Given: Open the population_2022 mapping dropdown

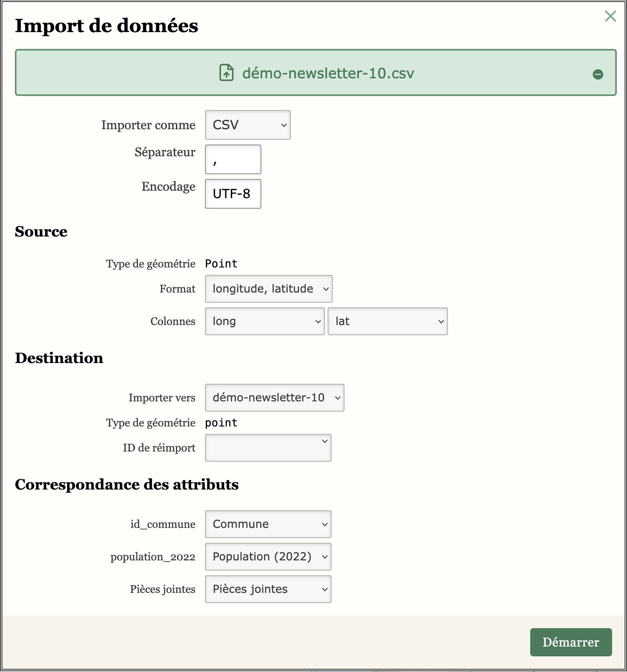Looking at the screenshot, I should pyautogui.click(x=268, y=556).
